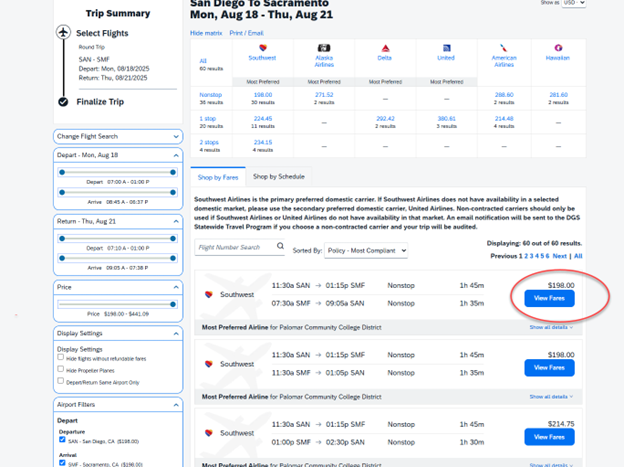624x467 pixels.
Task: Show all details for the 07:30a SMF return flight
Action: click(x=551, y=327)
